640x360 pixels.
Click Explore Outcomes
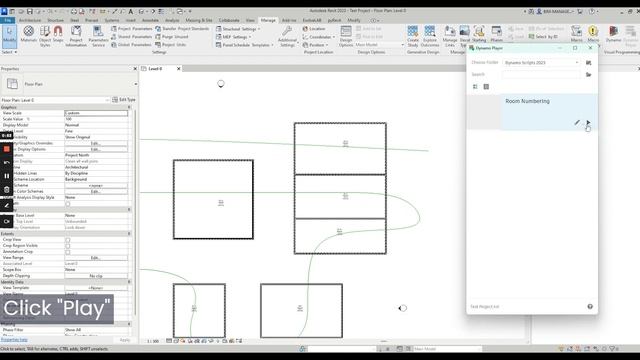430,36
